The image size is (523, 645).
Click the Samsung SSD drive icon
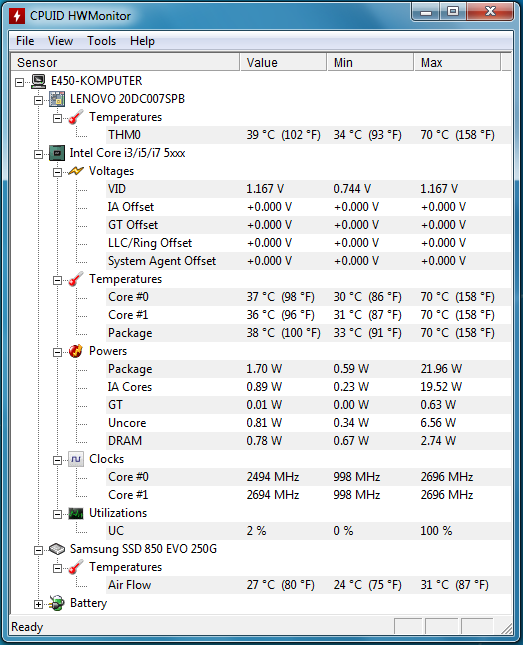pyautogui.click(x=57, y=549)
